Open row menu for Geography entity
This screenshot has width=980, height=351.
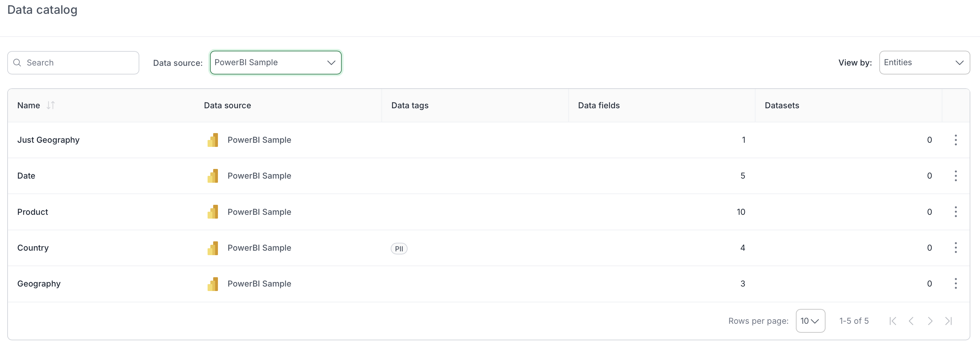pyautogui.click(x=955, y=284)
